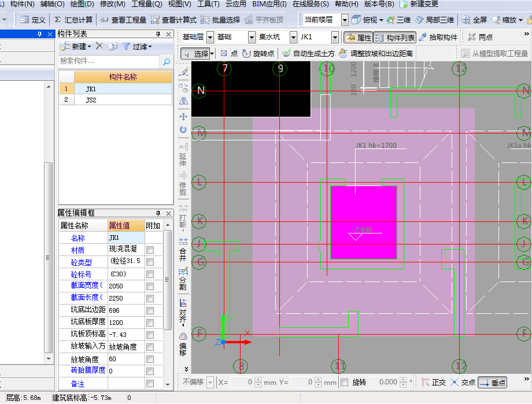Expand the 缩放 zoom dropdown
This screenshot has height=404, width=532.
tap(521, 20)
